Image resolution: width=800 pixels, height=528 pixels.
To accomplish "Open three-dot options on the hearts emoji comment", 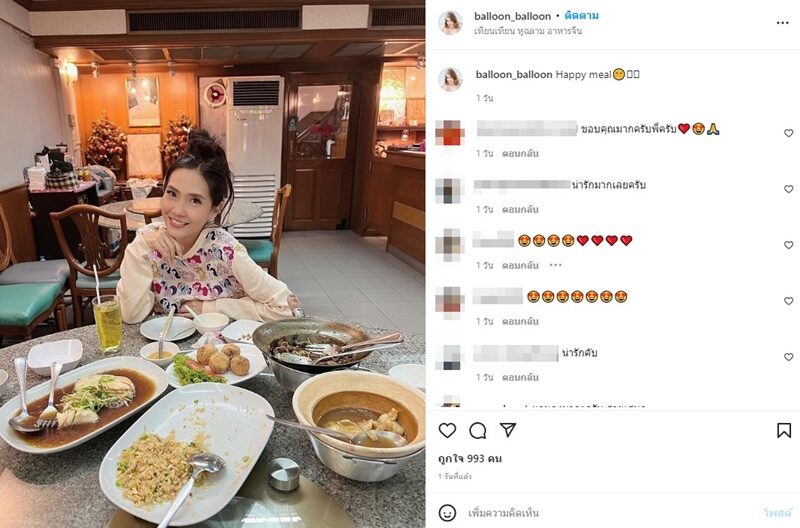I will coord(556,265).
